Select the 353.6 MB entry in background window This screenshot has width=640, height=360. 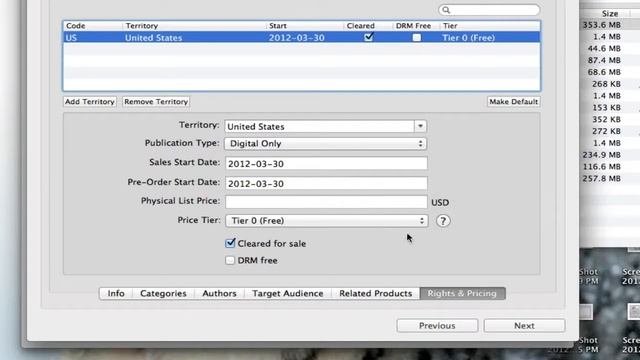[x=602, y=25]
